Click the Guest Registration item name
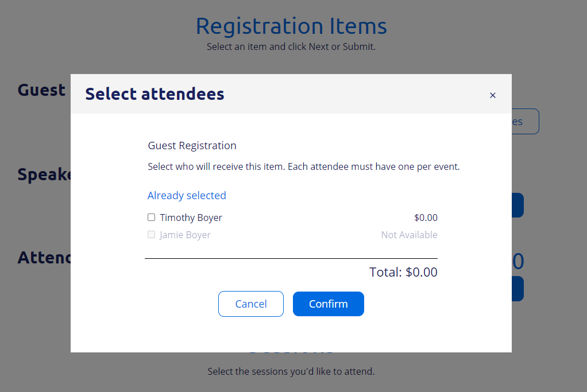This screenshot has height=392, width=587. [192, 146]
